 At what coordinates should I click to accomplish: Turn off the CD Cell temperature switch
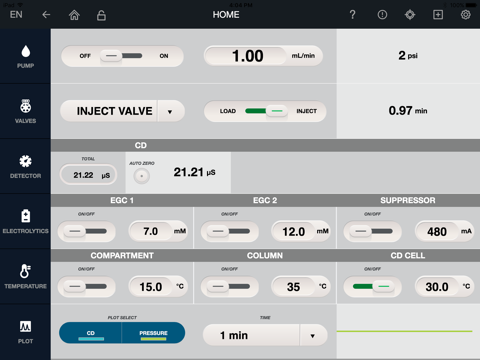[372, 286]
